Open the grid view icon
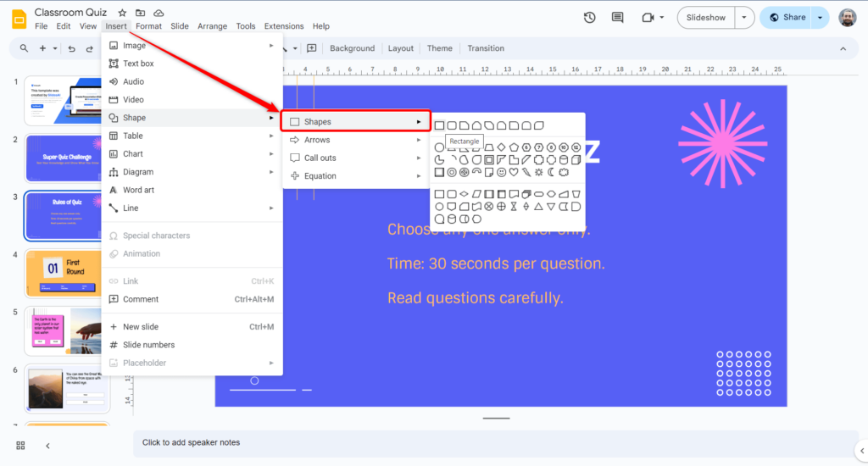Viewport: 868px width, 466px height. point(20,446)
